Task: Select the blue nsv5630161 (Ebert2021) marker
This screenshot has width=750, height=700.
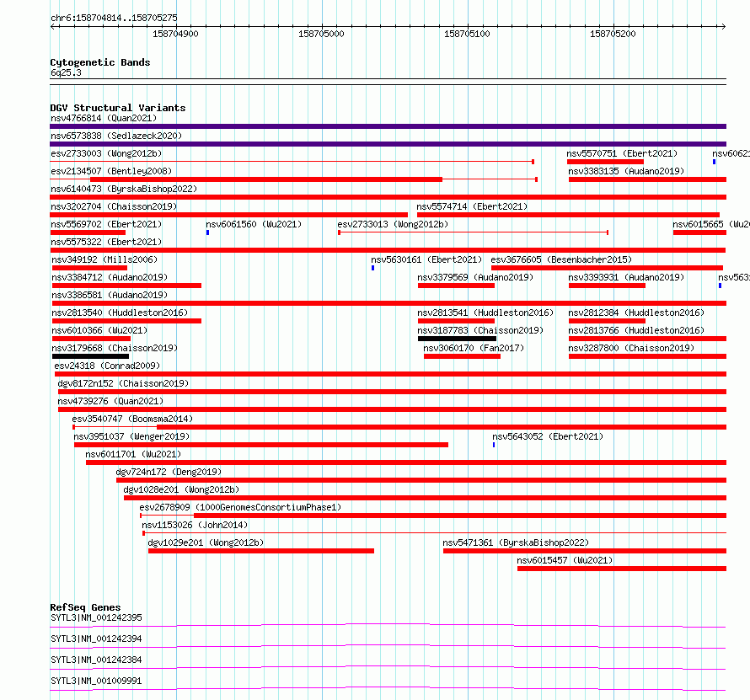Action: (x=372, y=268)
